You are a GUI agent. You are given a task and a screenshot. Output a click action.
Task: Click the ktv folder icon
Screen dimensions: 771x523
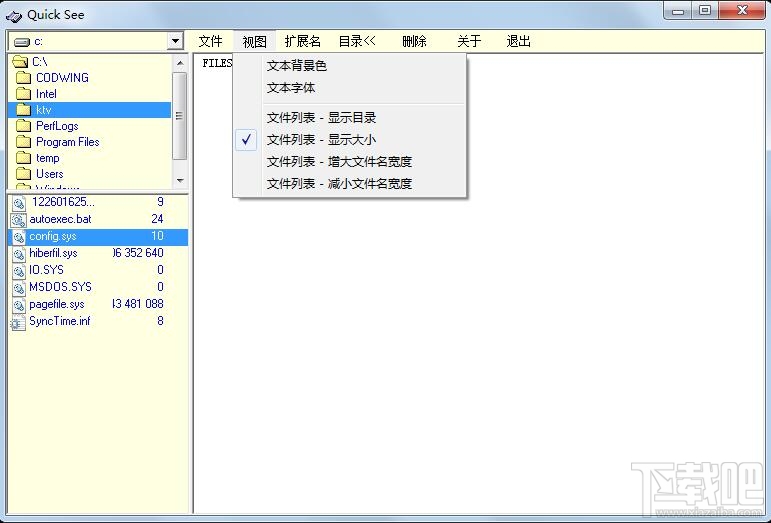[x=23, y=110]
